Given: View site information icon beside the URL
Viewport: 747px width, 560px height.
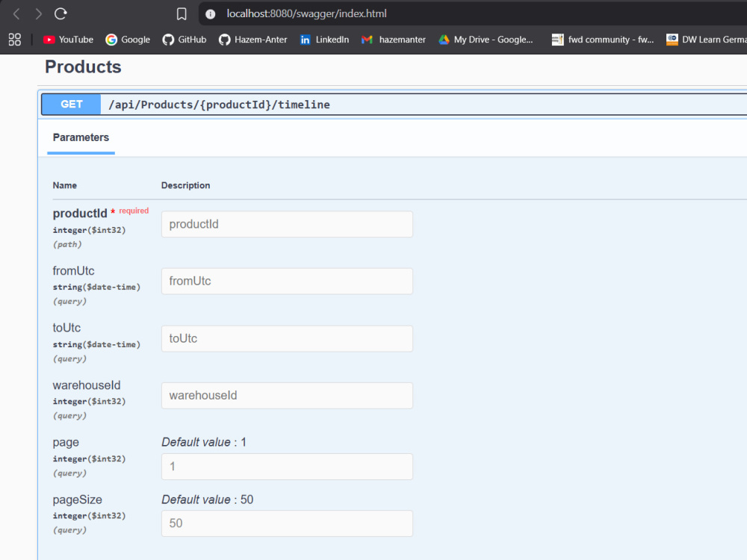Looking at the screenshot, I should tap(210, 14).
